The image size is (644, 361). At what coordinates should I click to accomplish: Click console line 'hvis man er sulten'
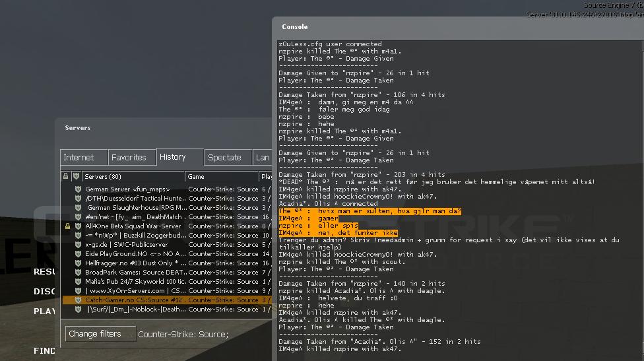click(x=370, y=211)
